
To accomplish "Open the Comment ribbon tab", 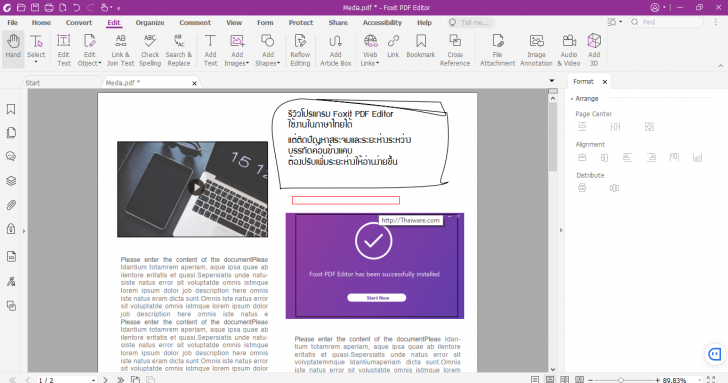I will pyautogui.click(x=195, y=22).
